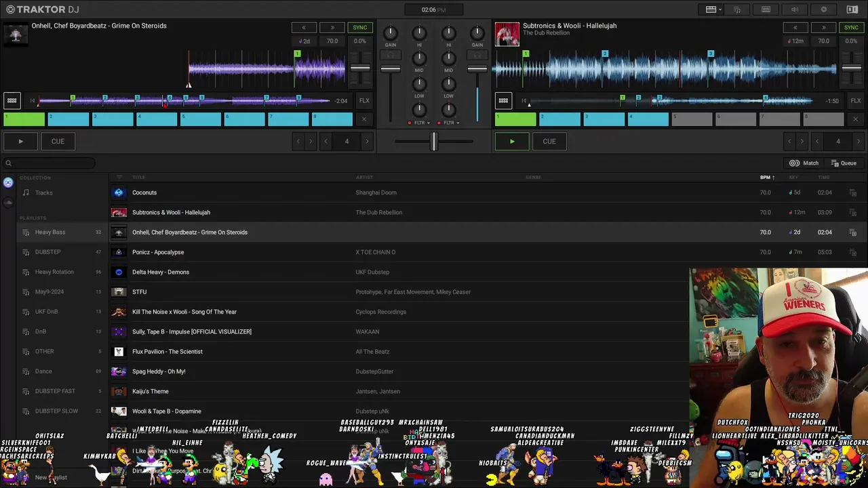The height and width of the screenshot is (488, 868).
Task: Pause the right deck with play button
Action: coord(512,142)
